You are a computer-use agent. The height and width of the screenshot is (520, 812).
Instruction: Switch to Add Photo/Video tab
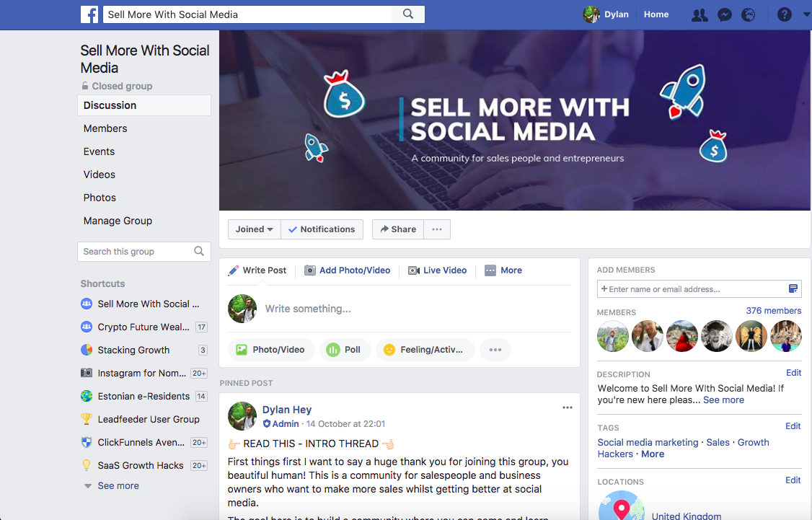(x=348, y=270)
